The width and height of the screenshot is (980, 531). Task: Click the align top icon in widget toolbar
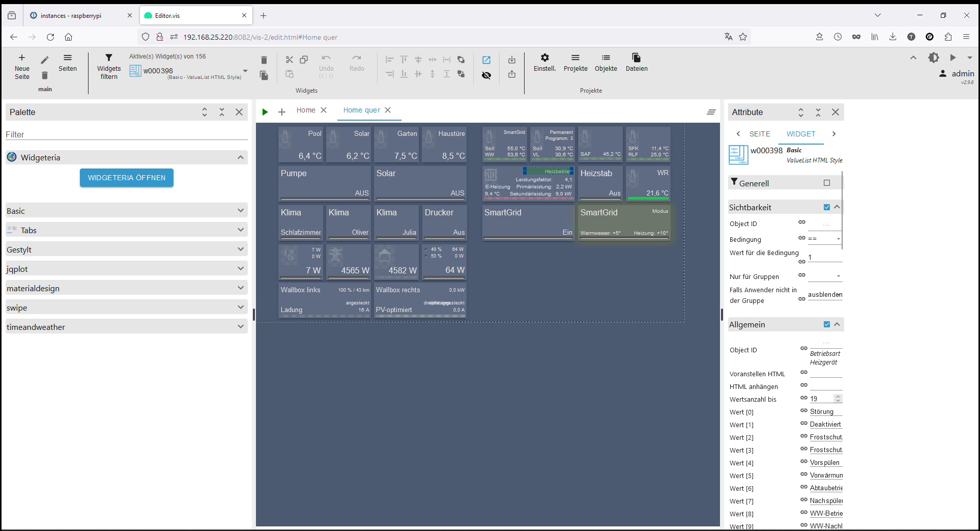point(404,60)
